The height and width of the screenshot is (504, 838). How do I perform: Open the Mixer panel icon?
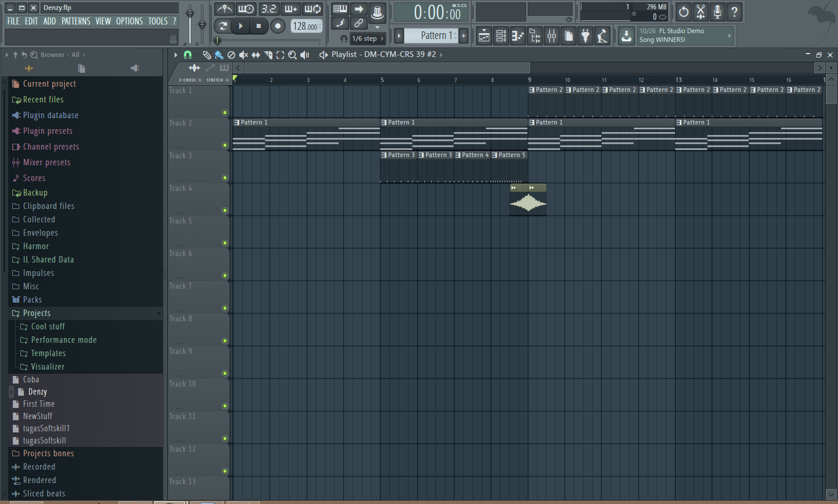(551, 36)
